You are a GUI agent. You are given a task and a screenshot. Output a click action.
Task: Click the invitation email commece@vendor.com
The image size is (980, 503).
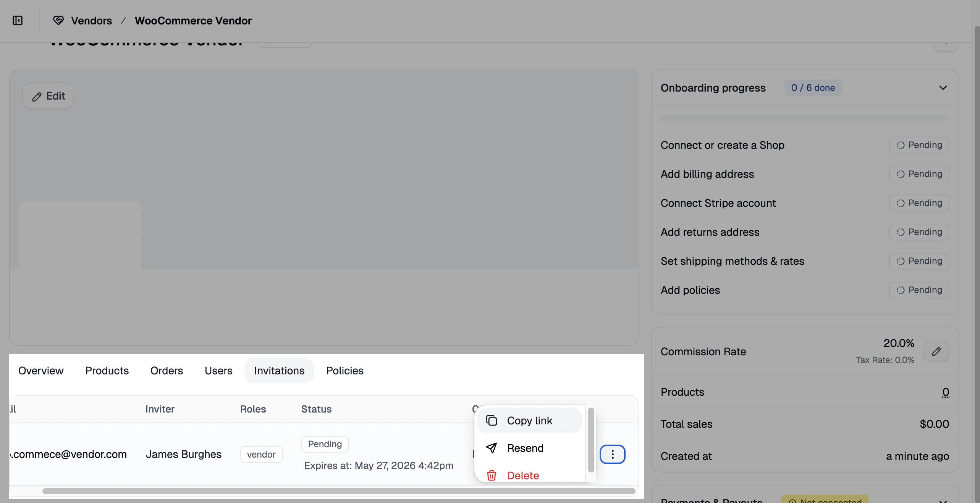pyautogui.click(x=68, y=454)
